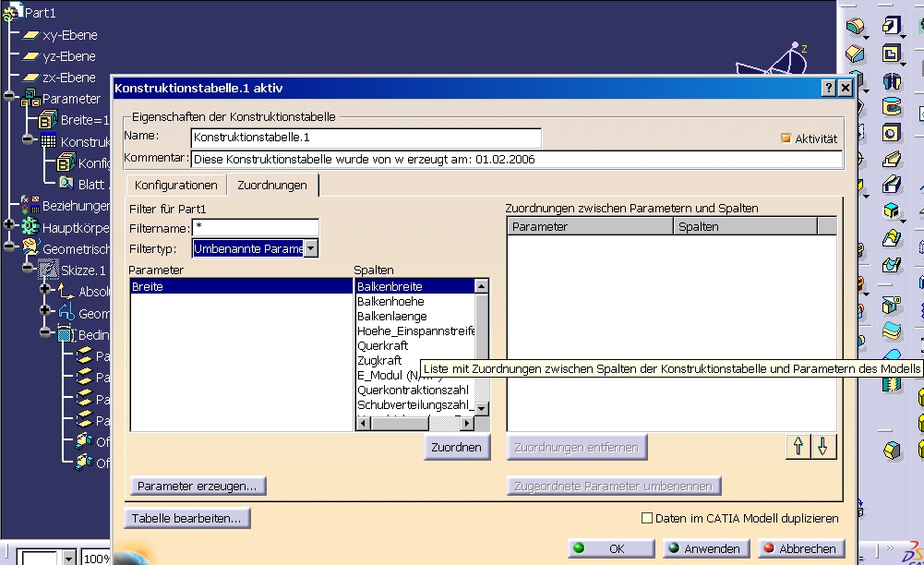Switch to the Zuordnungen tab
Viewport: 924px width, 565px height.
pos(272,185)
